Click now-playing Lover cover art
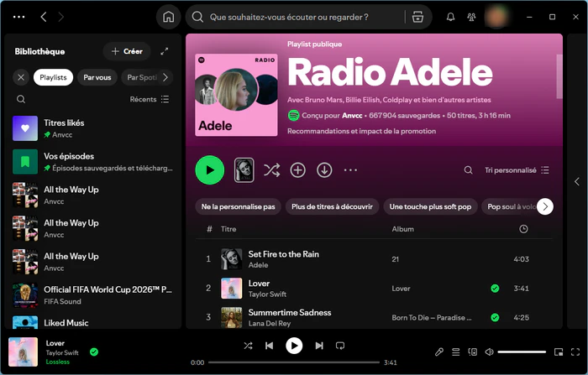Screen dimensions: 588x375 (24, 352)
